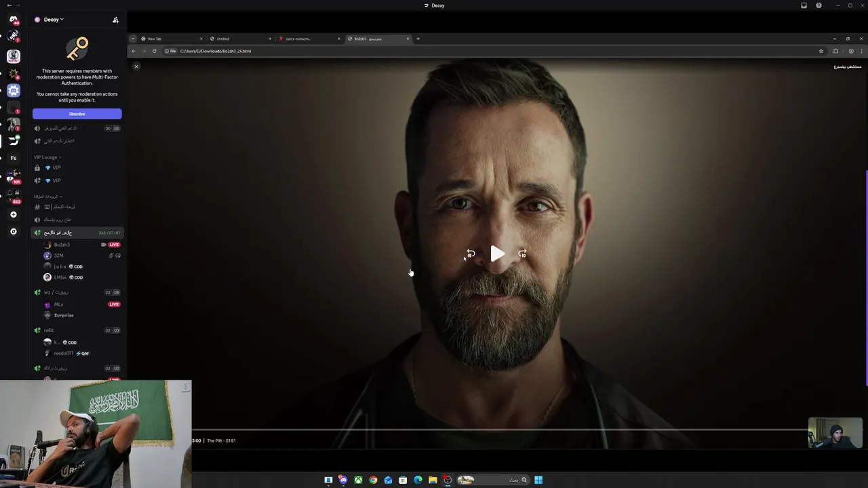Open the Xbox app from the taskbar
The height and width of the screenshot is (488, 868).
[x=358, y=480]
